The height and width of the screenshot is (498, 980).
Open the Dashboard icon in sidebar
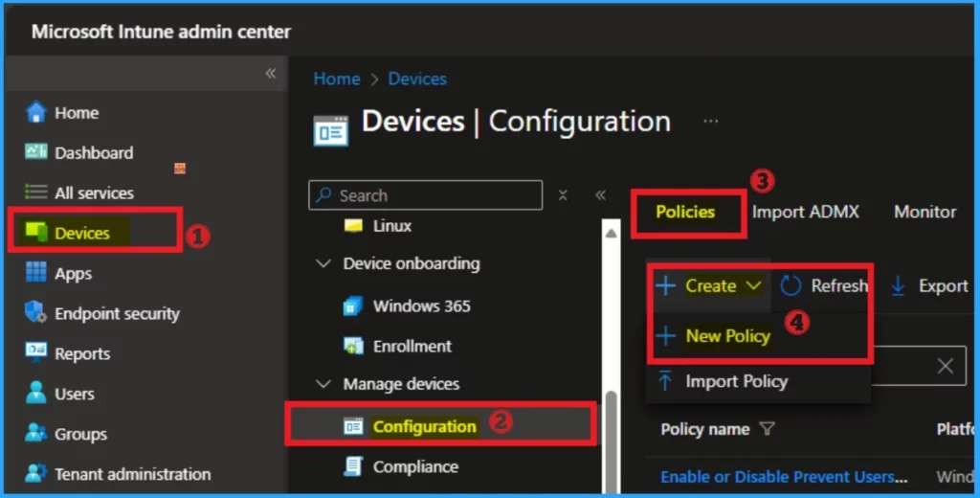[36, 152]
